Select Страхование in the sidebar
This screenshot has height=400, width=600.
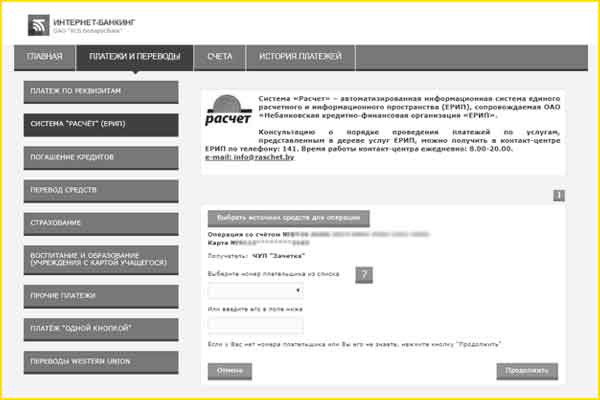[100, 222]
